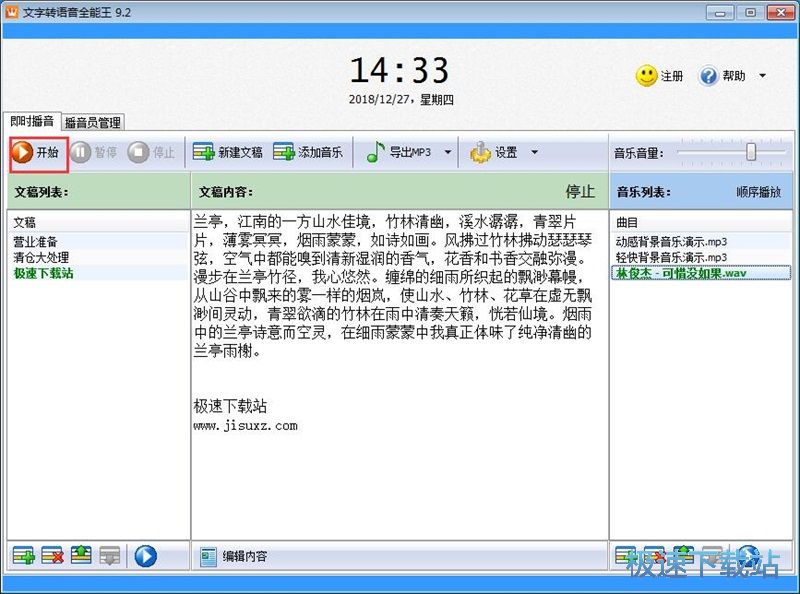Select 动感背景音乐演示.mp3 track

701,241
